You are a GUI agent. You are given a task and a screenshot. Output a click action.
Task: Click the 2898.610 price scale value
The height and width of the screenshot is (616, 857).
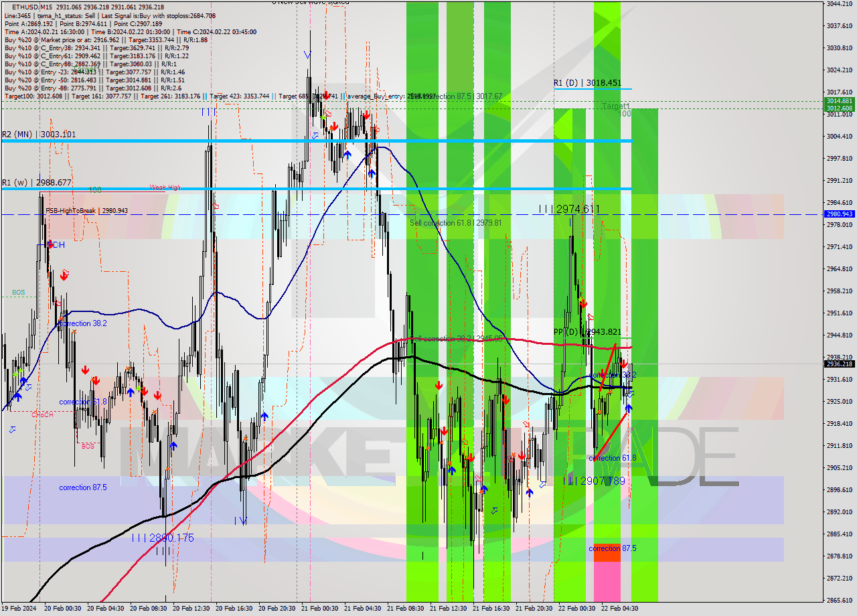[x=840, y=490]
